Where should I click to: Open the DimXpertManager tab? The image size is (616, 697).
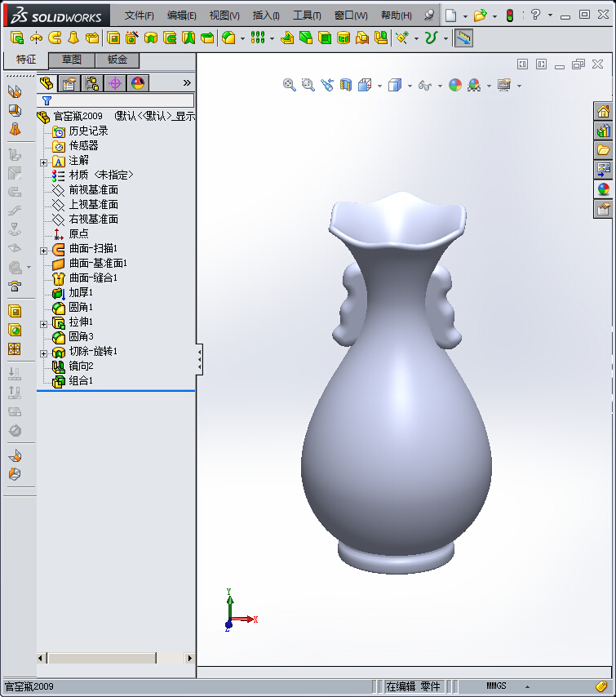115,83
